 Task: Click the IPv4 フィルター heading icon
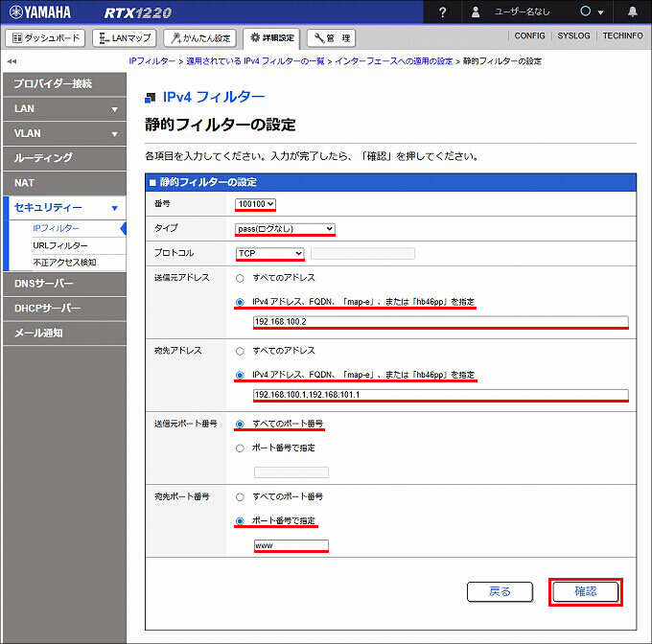[150, 98]
